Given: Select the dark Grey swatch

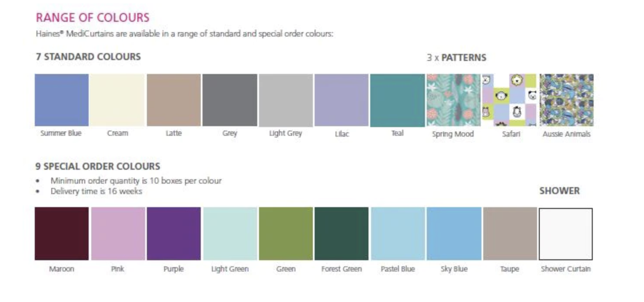Looking at the screenshot, I should point(229,100).
